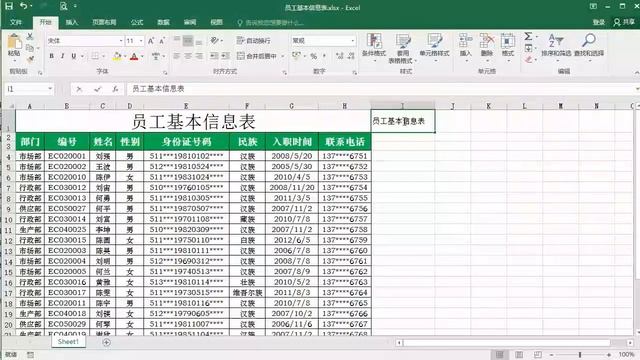Click the Wrap Text (自动换行) button
The width and height of the screenshot is (640, 360).
point(253,40)
